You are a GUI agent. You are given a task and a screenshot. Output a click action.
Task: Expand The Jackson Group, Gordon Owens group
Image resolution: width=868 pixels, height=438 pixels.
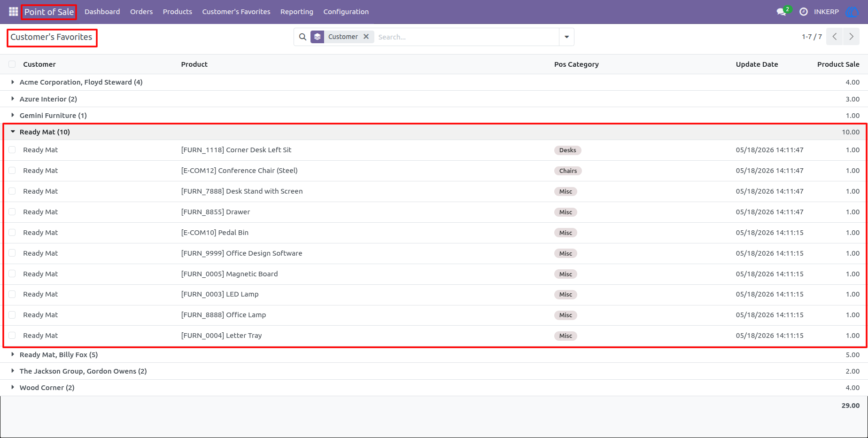click(13, 371)
